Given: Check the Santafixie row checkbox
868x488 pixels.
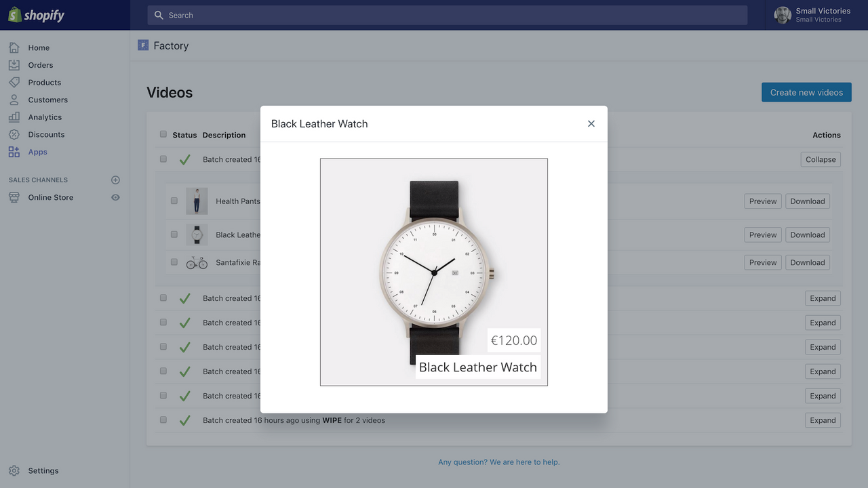Looking at the screenshot, I should tap(174, 262).
